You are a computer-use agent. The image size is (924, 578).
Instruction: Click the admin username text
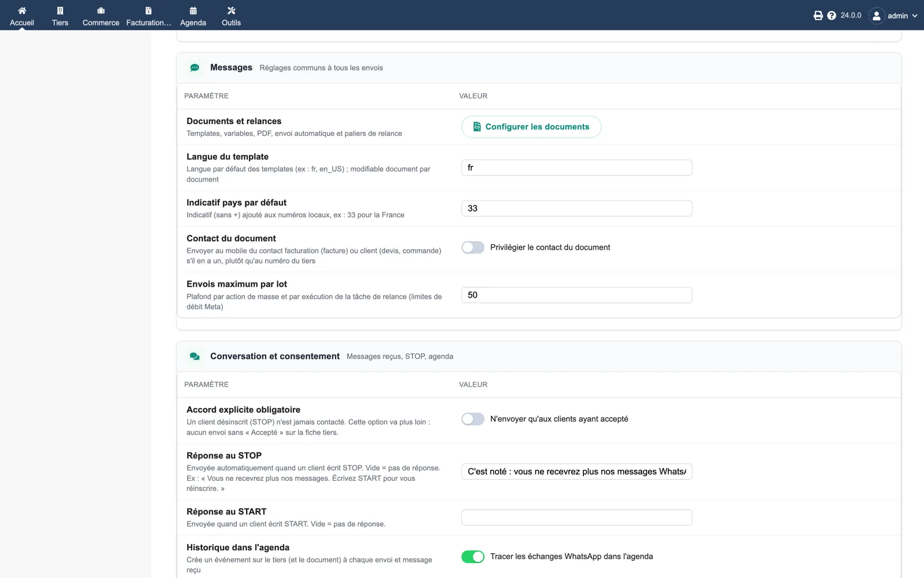click(897, 16)
